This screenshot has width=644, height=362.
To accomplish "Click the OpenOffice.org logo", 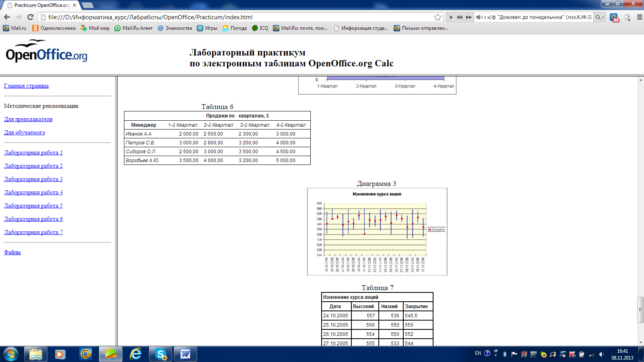I will tap(46, 51).
